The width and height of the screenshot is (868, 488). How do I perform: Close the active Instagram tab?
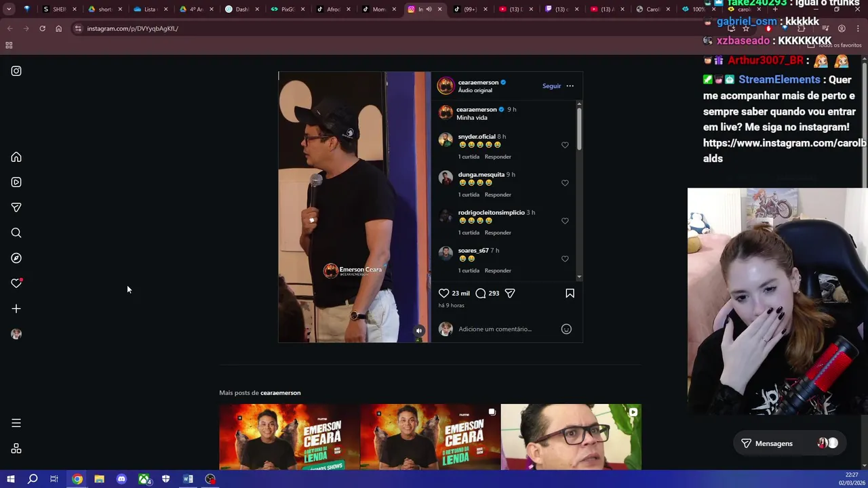click(x=440, y=9)
